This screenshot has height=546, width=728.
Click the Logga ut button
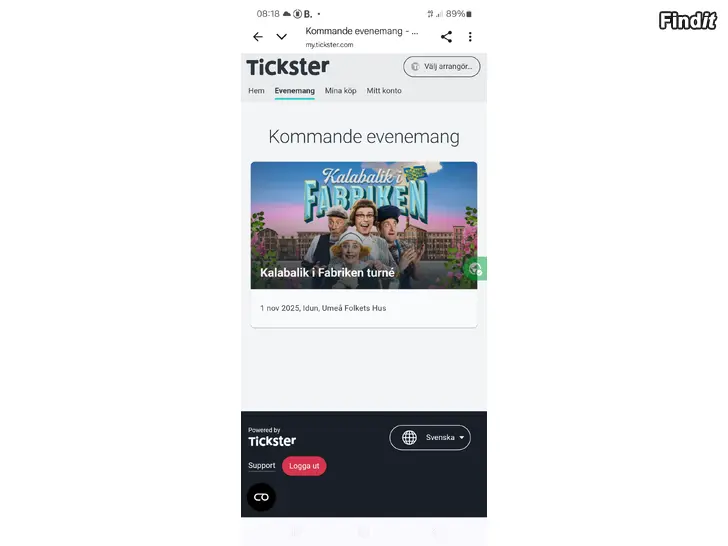coord(304,466)
